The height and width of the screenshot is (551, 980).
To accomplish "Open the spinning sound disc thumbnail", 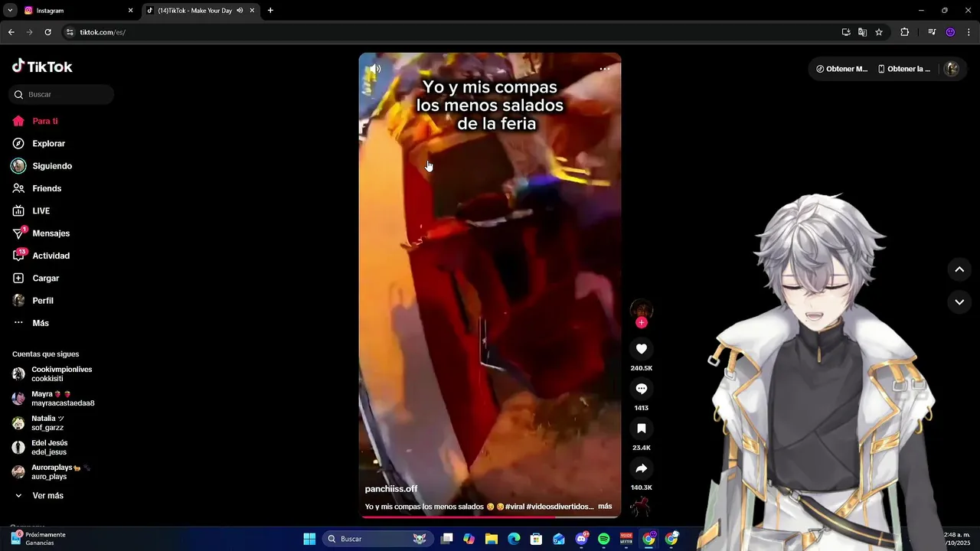I will tap(641, 507).
